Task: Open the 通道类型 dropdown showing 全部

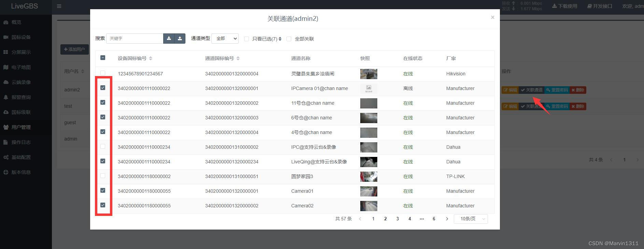Action: point(225,39)
